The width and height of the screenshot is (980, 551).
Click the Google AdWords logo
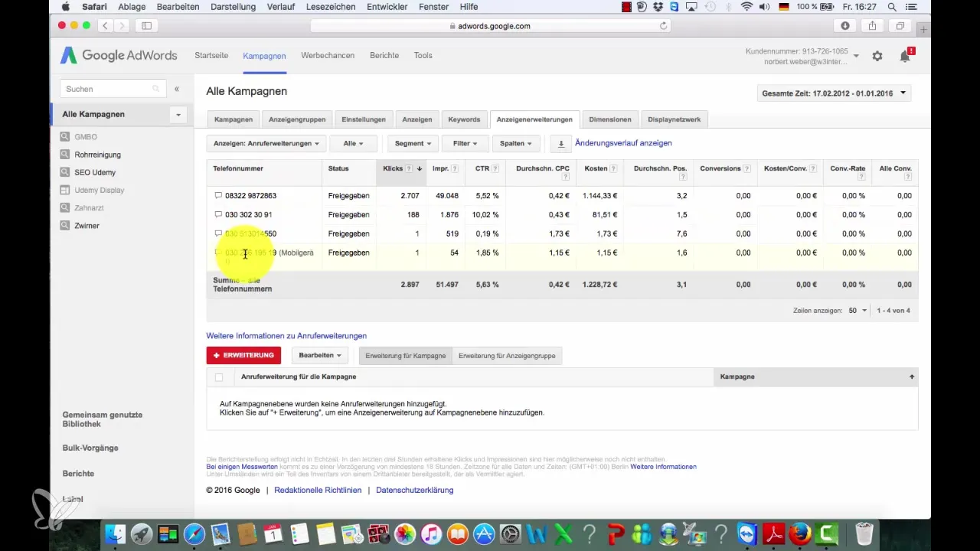pyautogui.click(x=119, y=56)
